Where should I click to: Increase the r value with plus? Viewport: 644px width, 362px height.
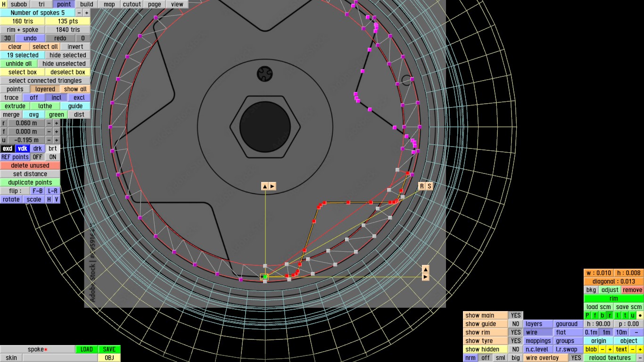pyautogui.click(x=57, y=123)
